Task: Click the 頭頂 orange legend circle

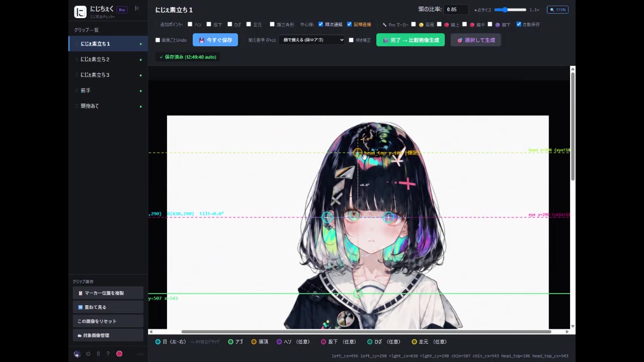Action: click(254, 342)
